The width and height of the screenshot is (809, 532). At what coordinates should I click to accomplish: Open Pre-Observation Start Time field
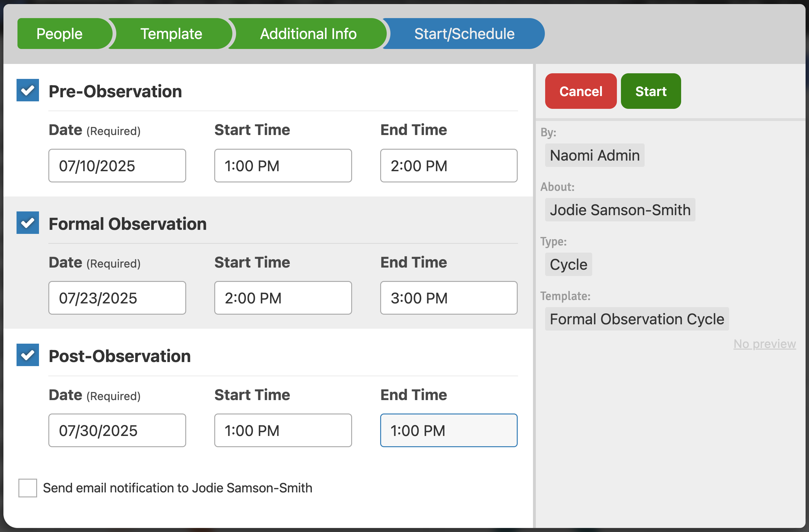(x=283, y=166)
